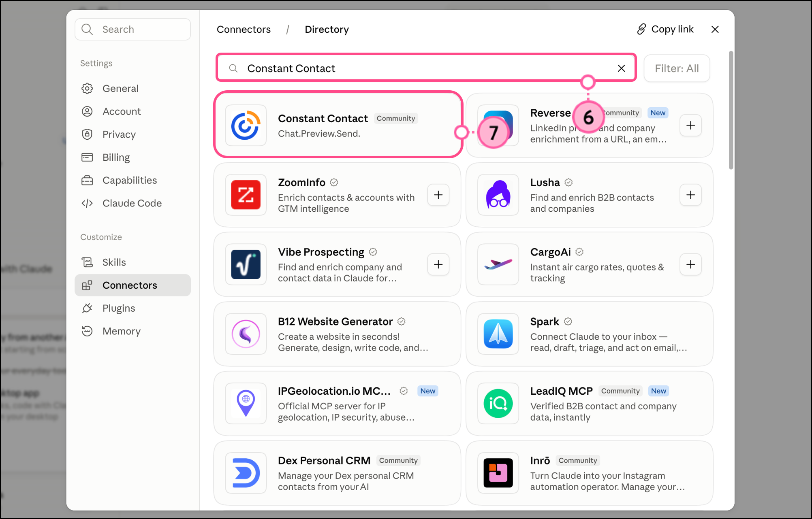Screen dimensions: 812x519
Task: Click the Inrō app logo
Action: coord(498,473)
